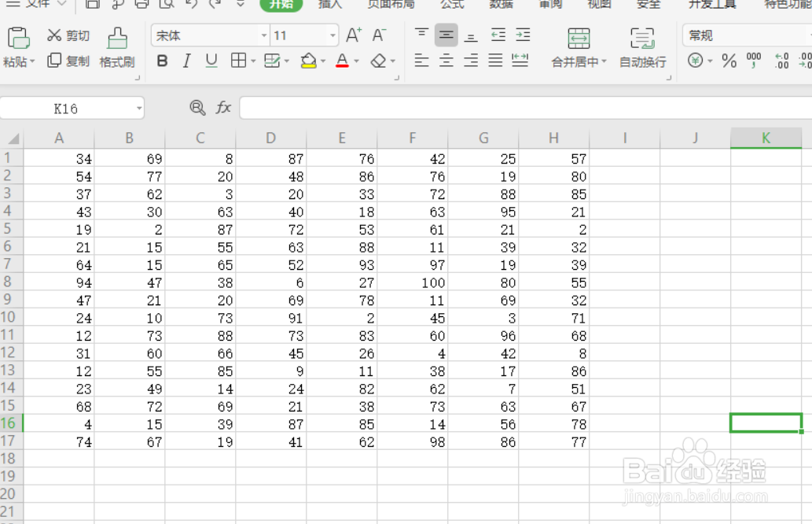The image size is (812, 524).
Task: Justify text alignment icon
Action: [495, 61]
